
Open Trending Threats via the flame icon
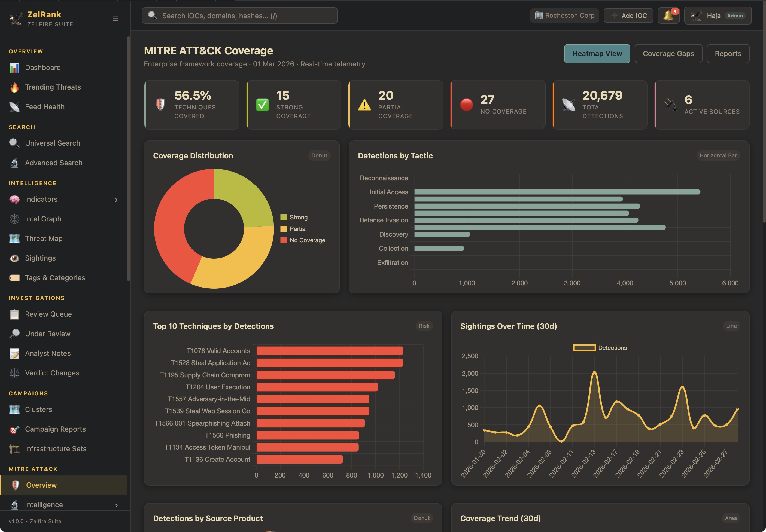point(14,87)
